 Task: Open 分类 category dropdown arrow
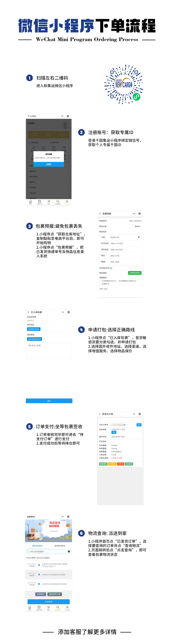(x=139, y=237)
